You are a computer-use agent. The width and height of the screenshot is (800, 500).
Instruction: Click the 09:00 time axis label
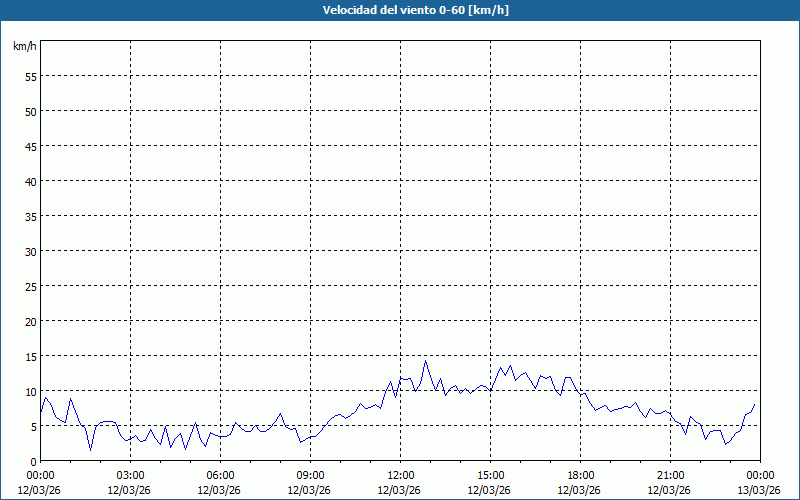click(310, 475)
